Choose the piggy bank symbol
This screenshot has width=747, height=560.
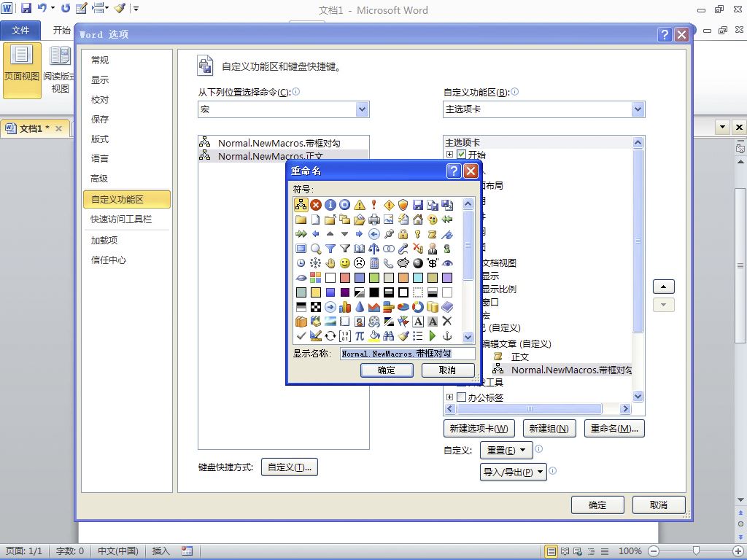tap(403, 262)
